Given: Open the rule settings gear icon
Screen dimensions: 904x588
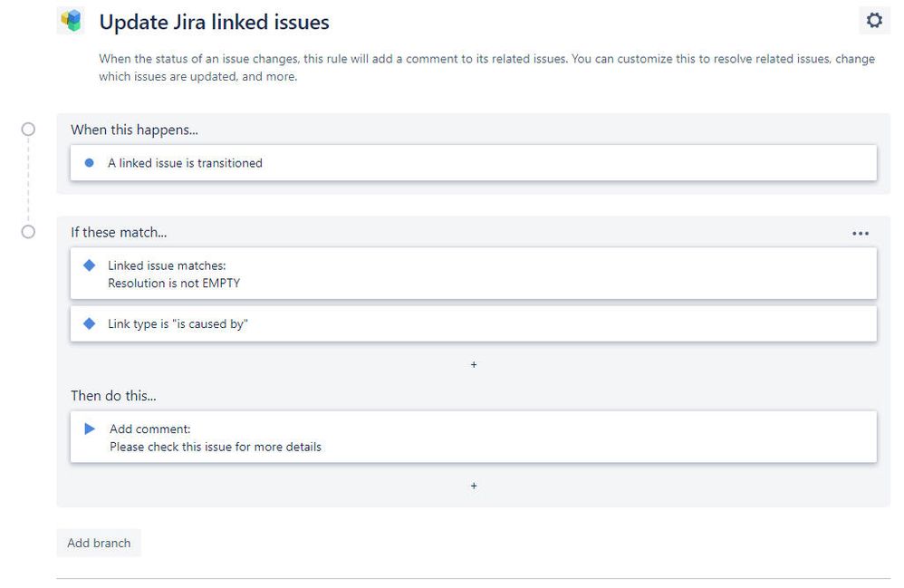Looking at the screenshot, I should [874, 21].
